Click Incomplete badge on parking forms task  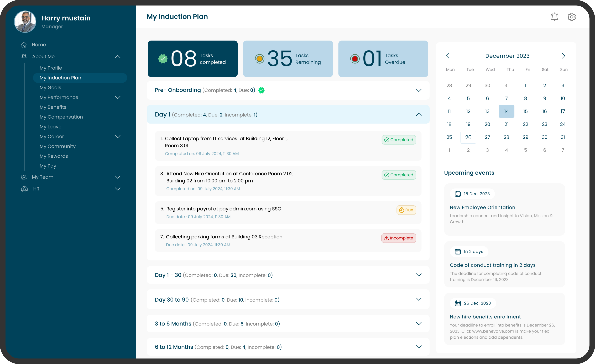click(x=399, y=238)
